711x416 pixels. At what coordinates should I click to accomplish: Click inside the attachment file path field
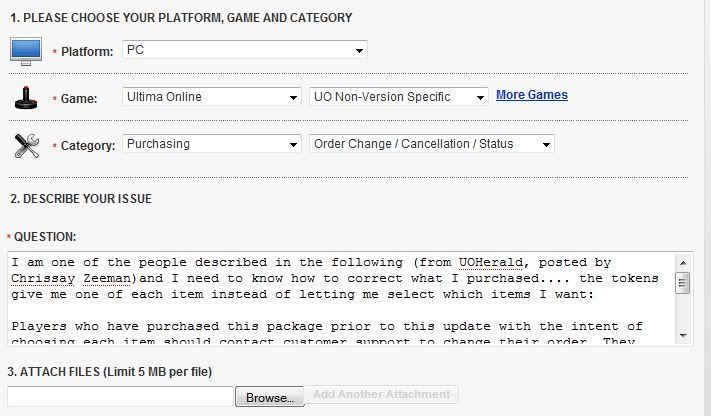[x=121, y=396]
